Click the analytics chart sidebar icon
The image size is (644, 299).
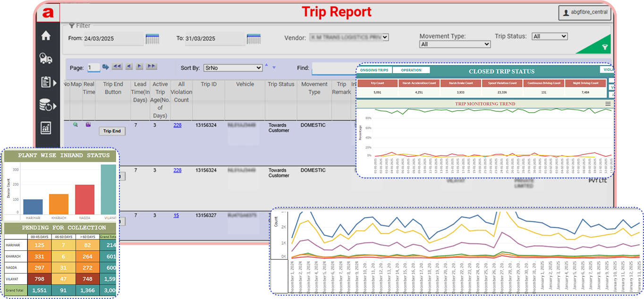[46, 127]
